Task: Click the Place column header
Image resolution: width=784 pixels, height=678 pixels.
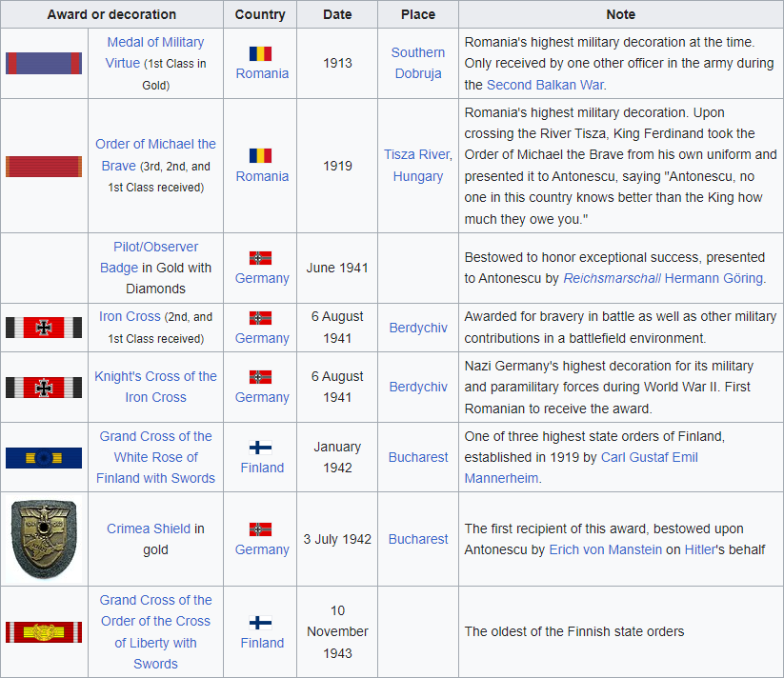Action: [418, 14]
